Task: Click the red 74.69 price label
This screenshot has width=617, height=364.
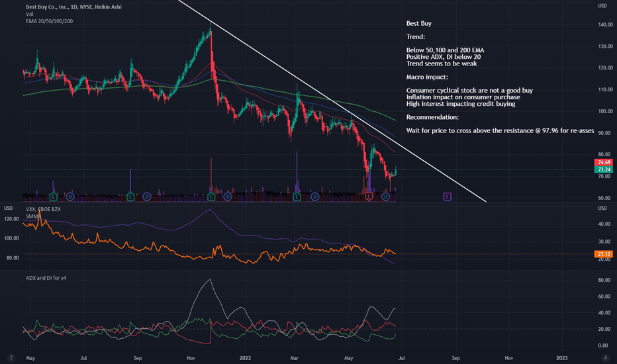Action: (604, 162)
